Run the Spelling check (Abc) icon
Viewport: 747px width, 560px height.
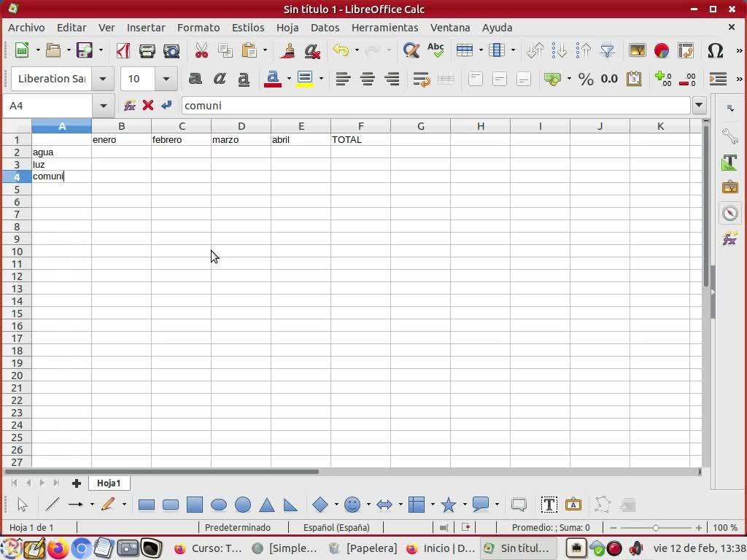[x=436, y=50]
